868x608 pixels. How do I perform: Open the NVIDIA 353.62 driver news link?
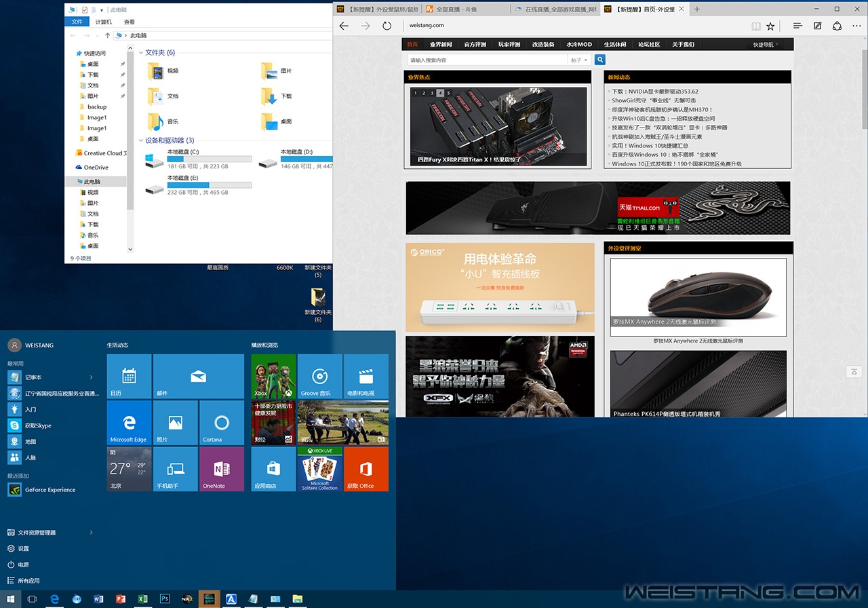[x=655, y=92]
